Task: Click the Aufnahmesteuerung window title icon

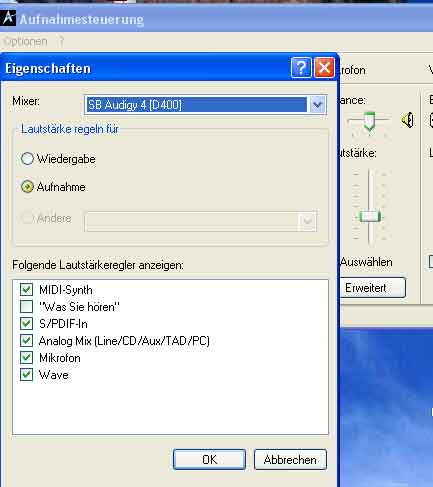Action: pos(8,17)
